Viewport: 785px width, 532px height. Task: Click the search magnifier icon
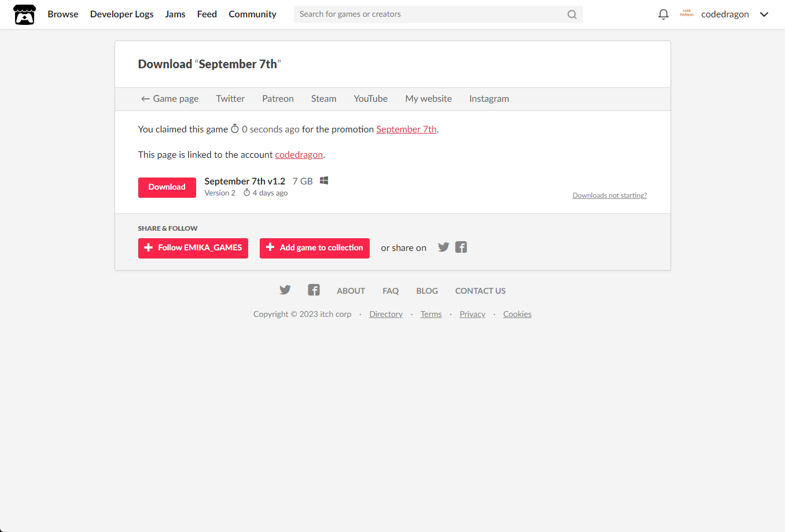tap(572, 14)
